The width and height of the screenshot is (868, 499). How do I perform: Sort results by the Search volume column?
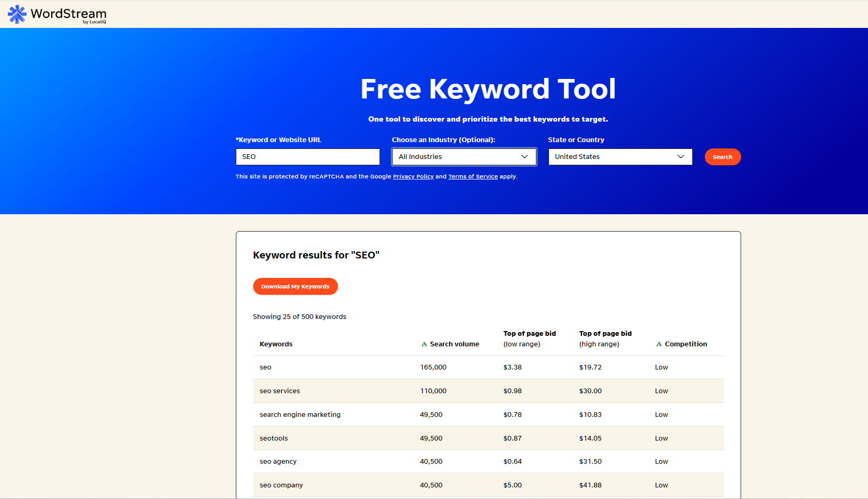[454, 343]
